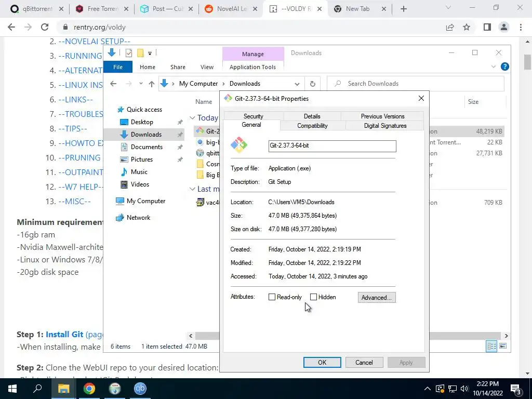Click the qBittorrent installer file icon
Screen dimensions: 532x399
pyautogui.click(x=200, y=153)
